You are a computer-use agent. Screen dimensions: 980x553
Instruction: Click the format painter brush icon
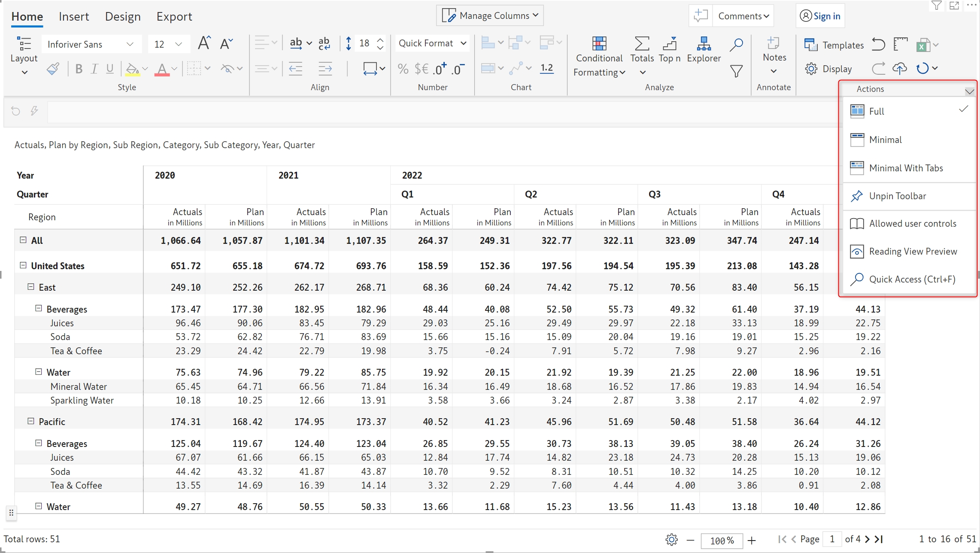pyautogui.click(x=53, y=69)
